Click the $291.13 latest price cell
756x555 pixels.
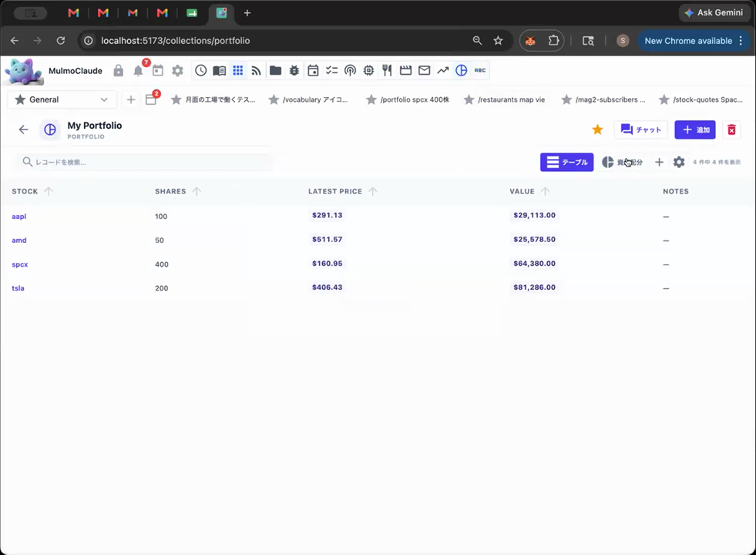point(327,215)
